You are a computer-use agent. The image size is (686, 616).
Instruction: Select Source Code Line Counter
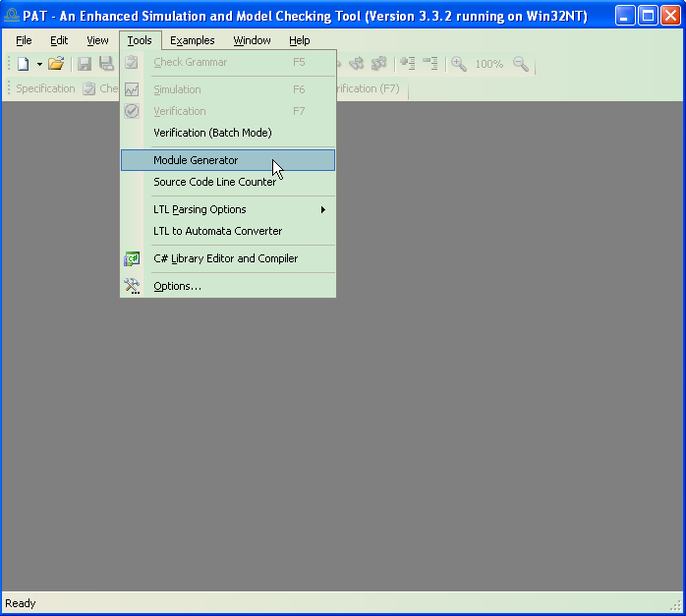tap(214, 182)
